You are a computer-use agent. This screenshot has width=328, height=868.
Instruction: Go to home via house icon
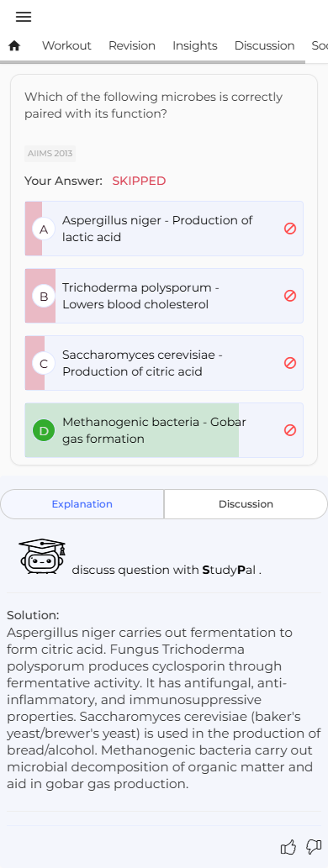tap(14, 46)
